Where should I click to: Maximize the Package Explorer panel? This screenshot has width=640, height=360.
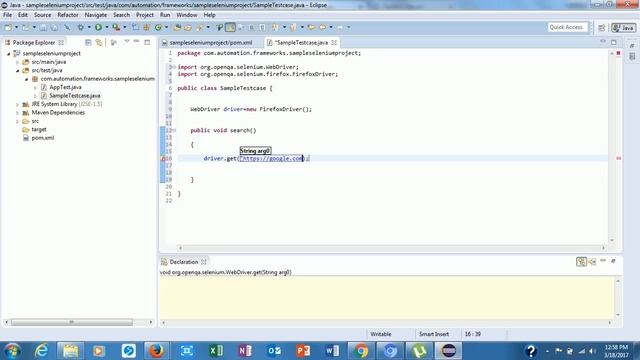point(147,42)
